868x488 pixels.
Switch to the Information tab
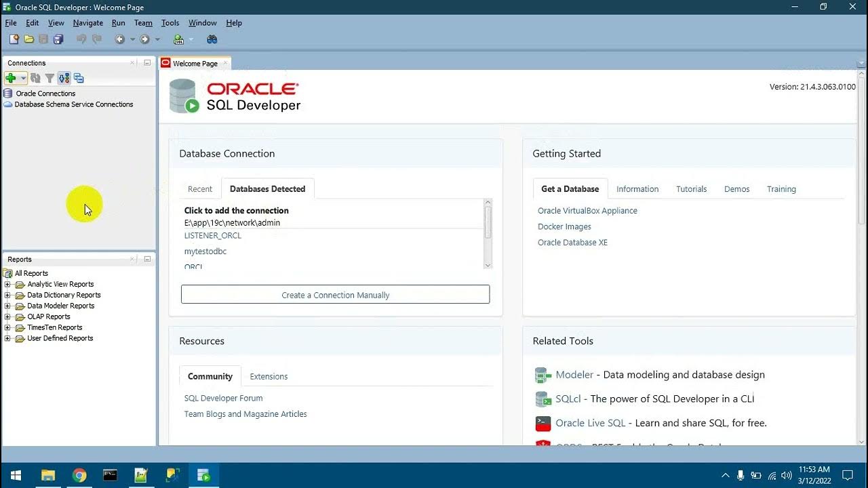(637, 189)
